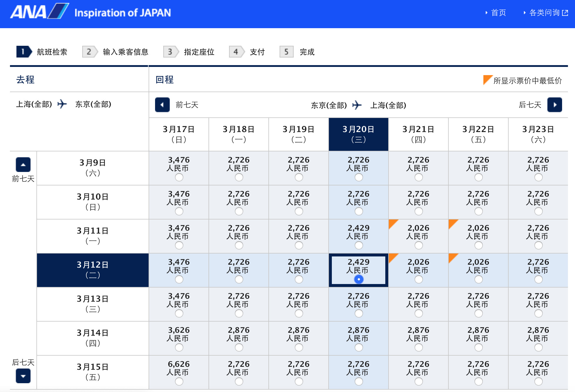Image resolution: width=575 pixels, height=392 pixels.
Task: Click the down arrow for later departure dates
Action: [23, 376]
